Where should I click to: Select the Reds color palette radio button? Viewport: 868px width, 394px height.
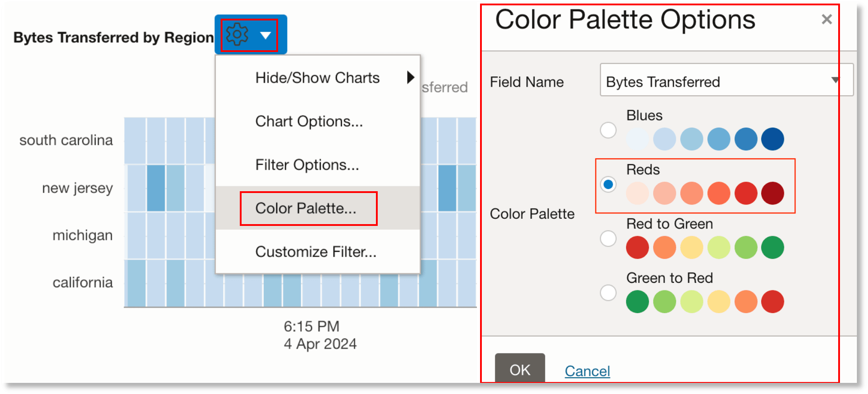(608, 184)
